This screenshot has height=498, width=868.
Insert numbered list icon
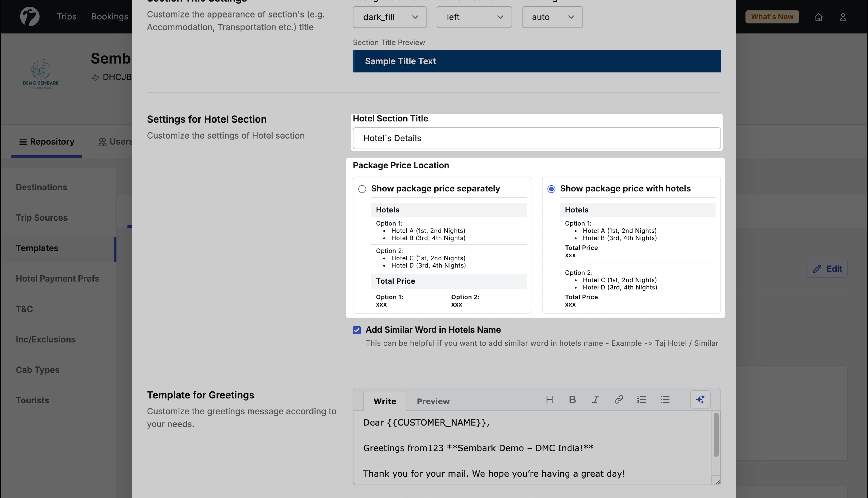(x=641, y=400)
